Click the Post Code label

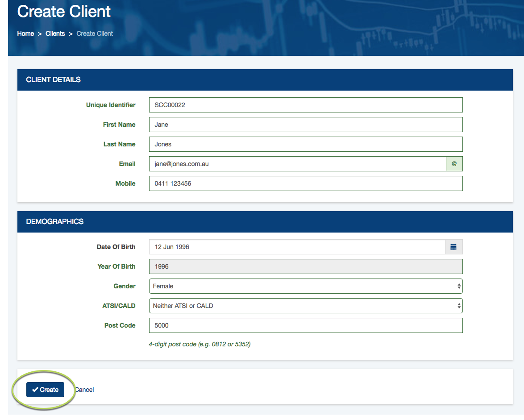[x=120, y=325]
